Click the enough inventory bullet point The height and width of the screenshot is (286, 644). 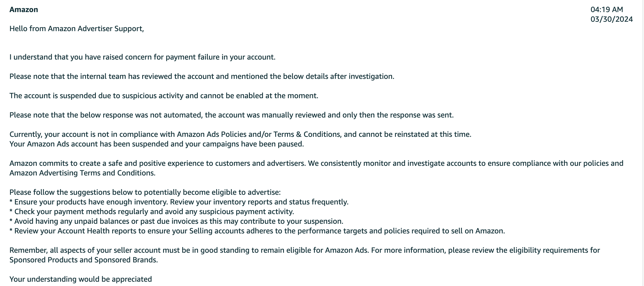179,202
